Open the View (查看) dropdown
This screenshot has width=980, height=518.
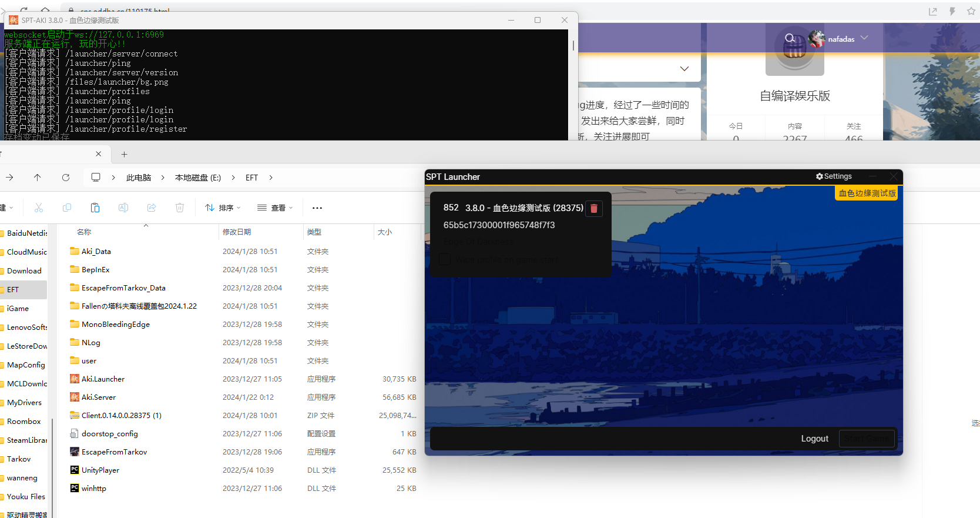275,208
